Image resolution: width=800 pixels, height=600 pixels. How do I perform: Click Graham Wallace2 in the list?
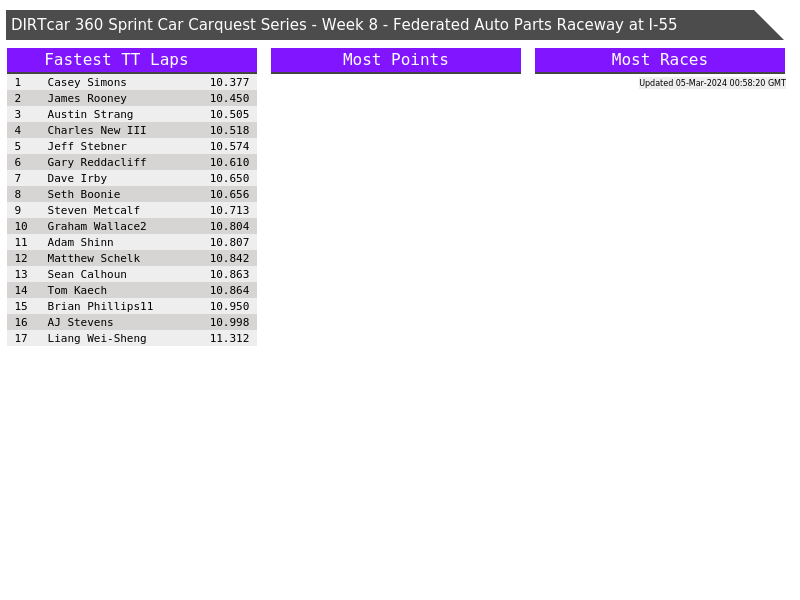97,226
